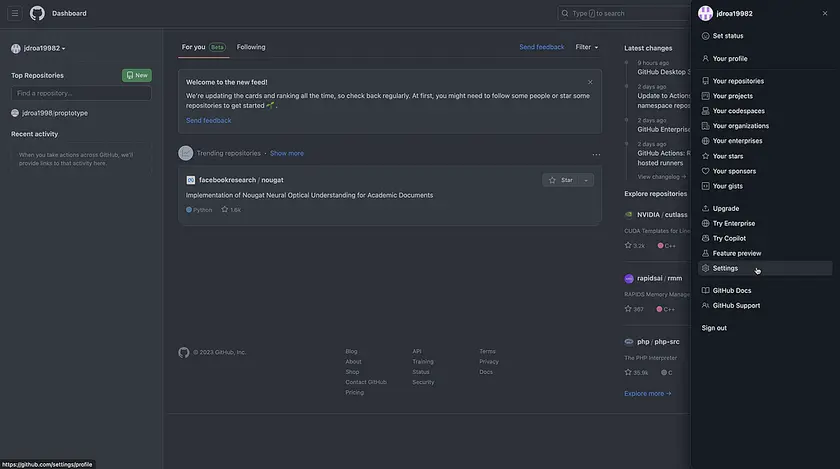This screenshot has height=469, width=840.
Task: Click the Find a repository input field
Action: click(x=81, y=93)
